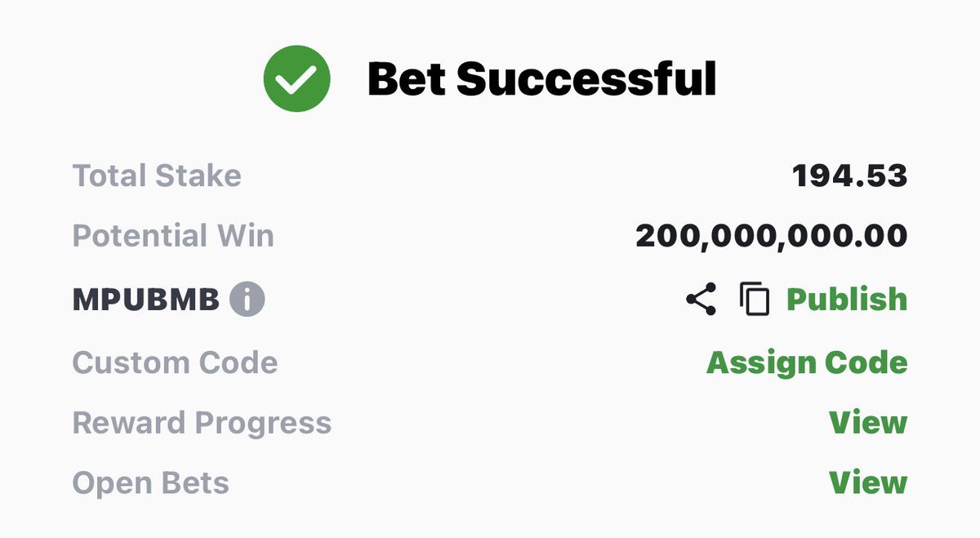This screenshot has width=980, height=538.
Task: Tap the grey circled 'i' information icon
Action: tap(247, 300)
